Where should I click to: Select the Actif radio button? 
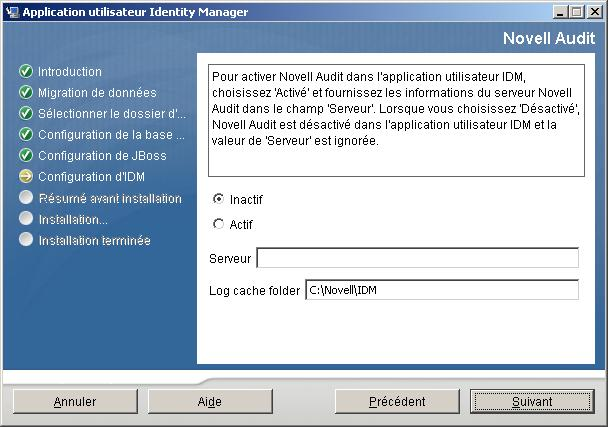click(219, 224)
